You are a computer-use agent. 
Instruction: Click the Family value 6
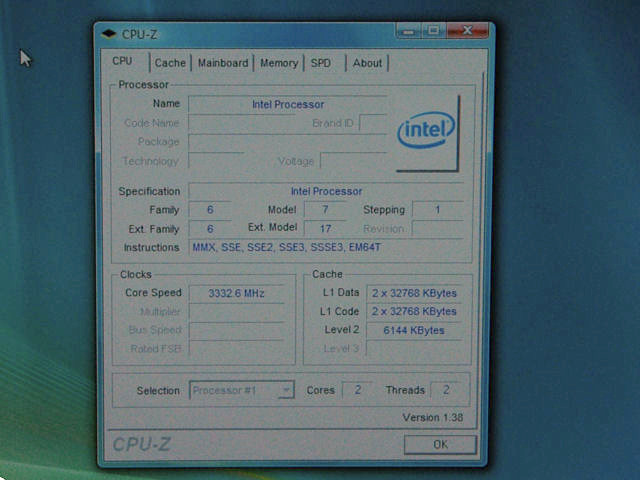pos(210,210)
